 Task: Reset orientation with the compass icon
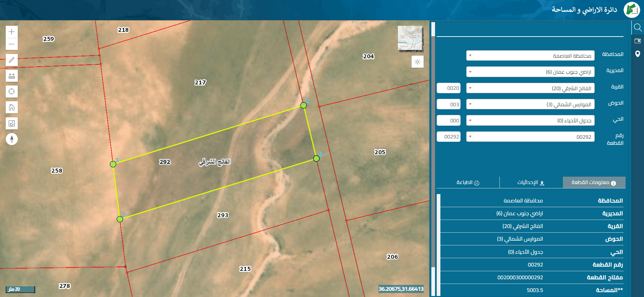point(12,139)
